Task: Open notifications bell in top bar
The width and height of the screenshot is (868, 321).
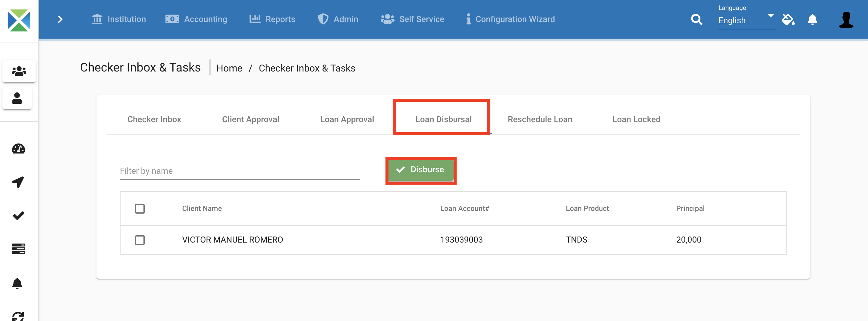Action: [812, 20]
